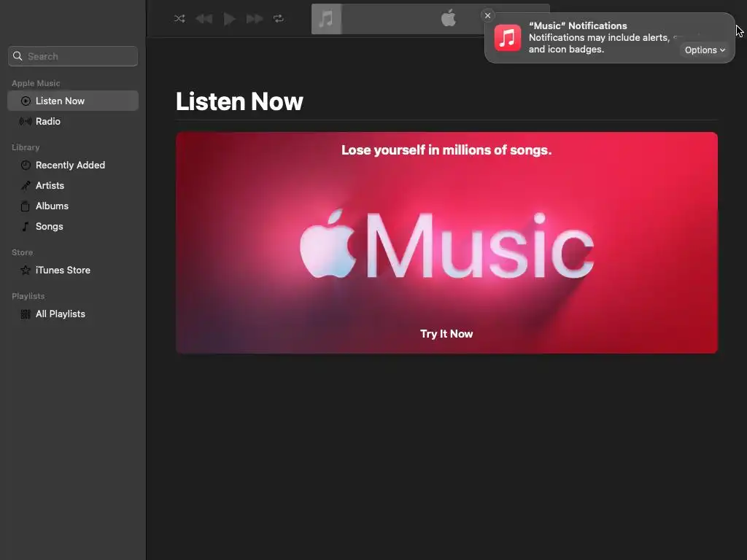Click the "Music" Notifications title text
Viewport: 747px width, 560px height.
pos(578,26)
